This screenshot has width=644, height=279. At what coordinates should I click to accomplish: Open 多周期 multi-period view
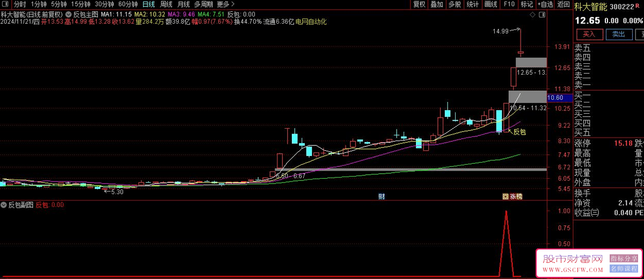coord(203,4)
